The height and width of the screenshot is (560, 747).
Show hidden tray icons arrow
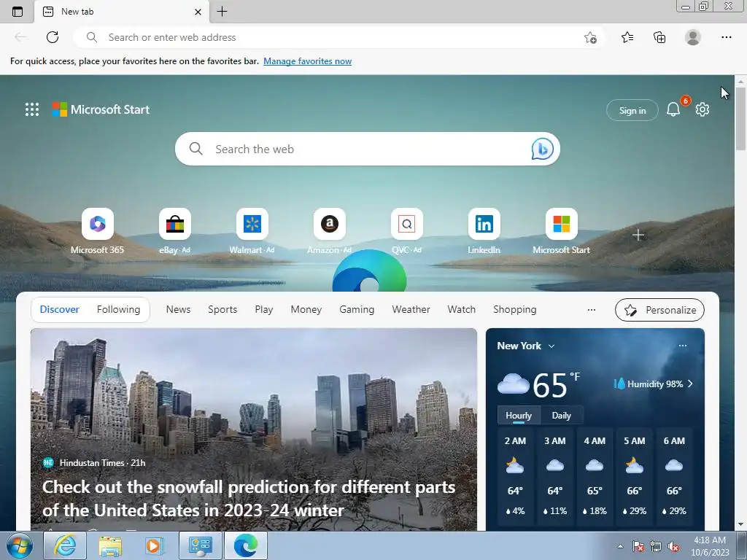(620, 547)
